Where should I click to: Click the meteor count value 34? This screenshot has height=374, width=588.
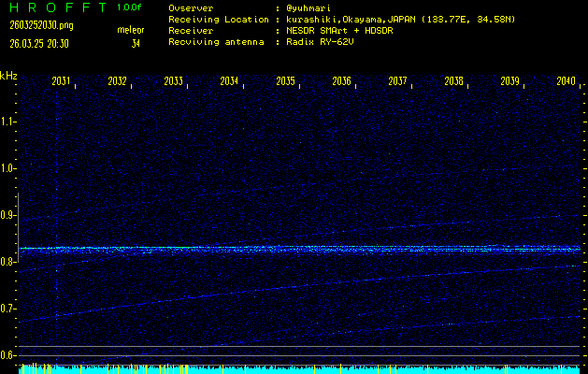tap(136, 42)
